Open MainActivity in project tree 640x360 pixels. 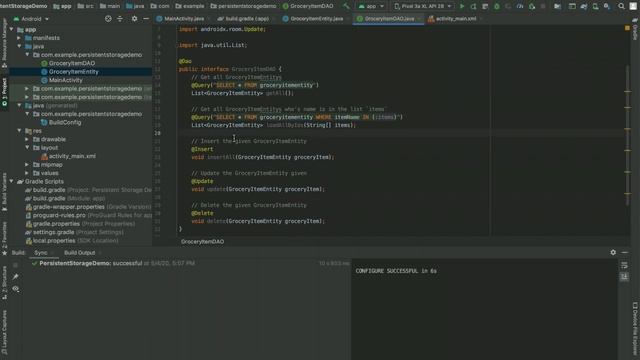point(65,80)
